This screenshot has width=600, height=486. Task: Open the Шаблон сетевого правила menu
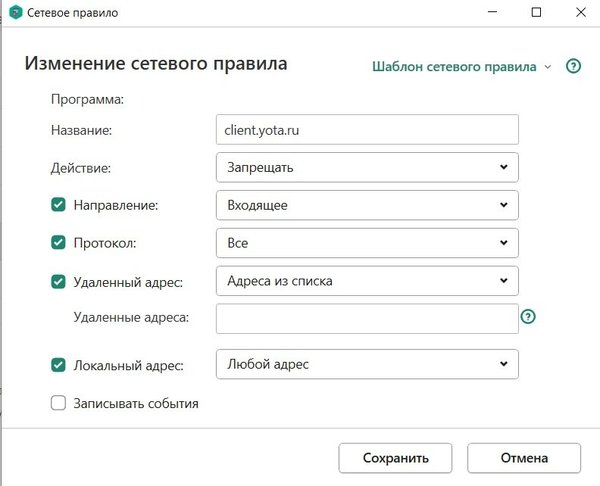461,67
